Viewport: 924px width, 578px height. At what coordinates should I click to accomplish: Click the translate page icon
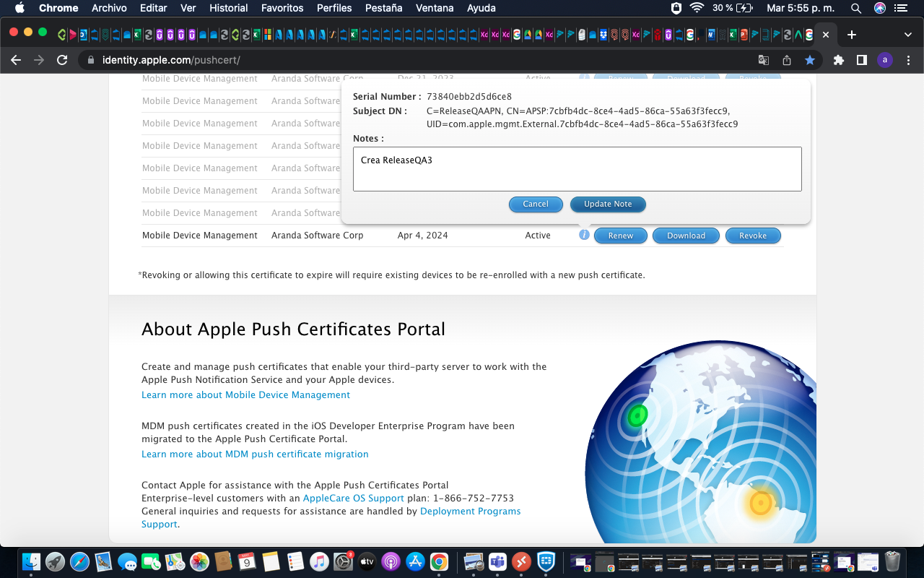(764, 61)
